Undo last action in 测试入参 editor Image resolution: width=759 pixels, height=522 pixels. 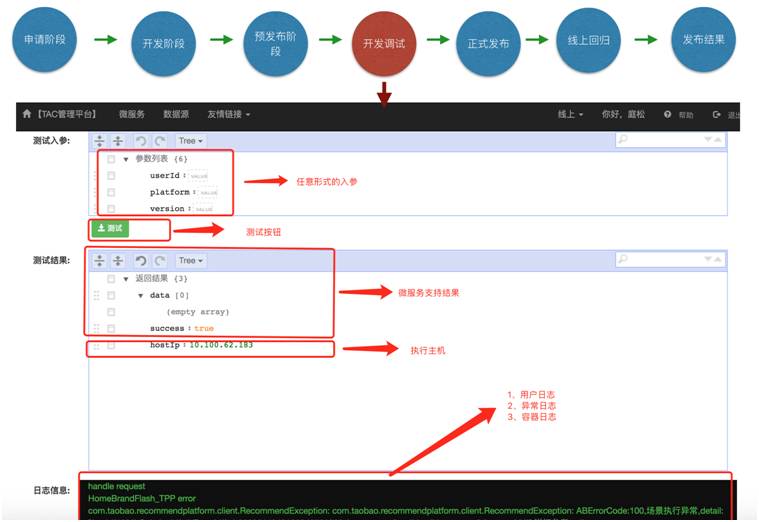pos(141,141)
